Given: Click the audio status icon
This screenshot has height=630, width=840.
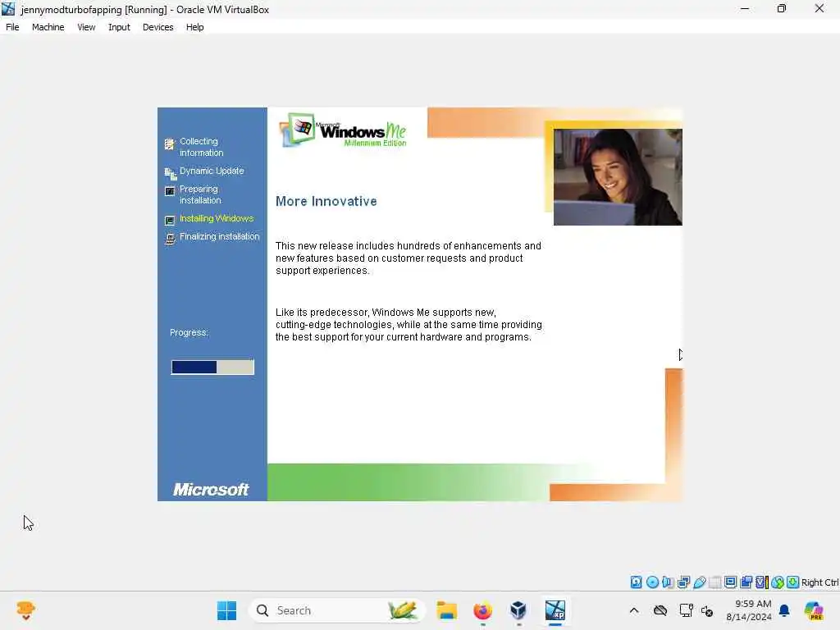Looking at the screenshot, I should 668,582.
